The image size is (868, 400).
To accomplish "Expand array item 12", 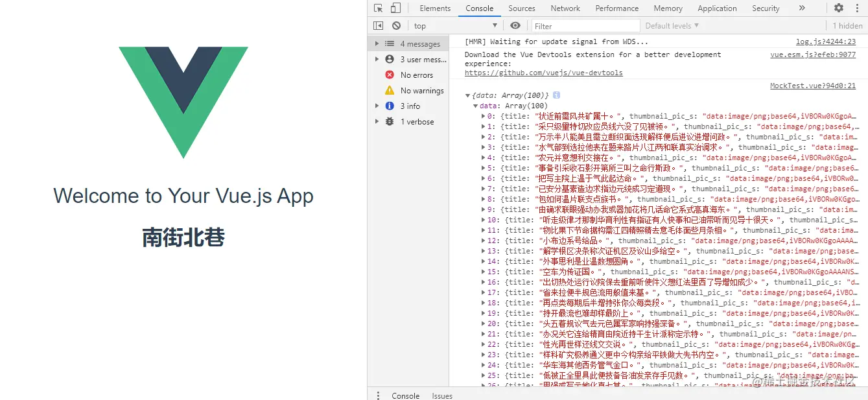I will point(483,241).
